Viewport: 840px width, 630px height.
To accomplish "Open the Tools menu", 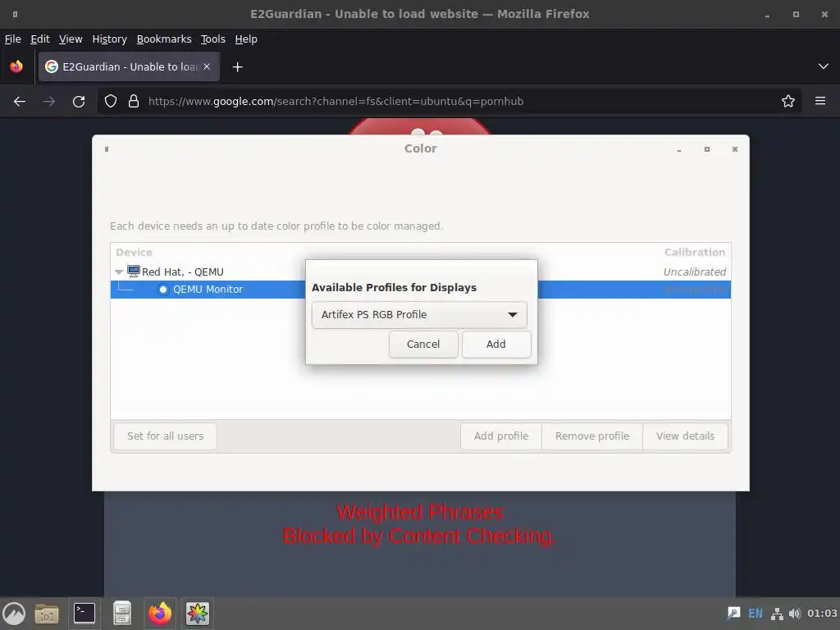I will click(212, 39).
